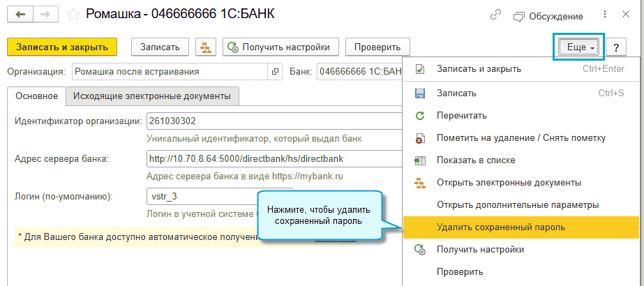Open help with the question mark button

pyautogui.click(x=616, y=47)
